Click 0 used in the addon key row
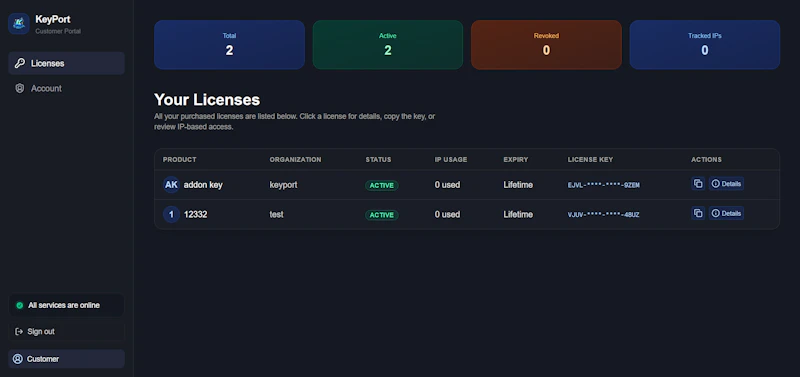Screen dimensions: 800x377 tap(447, 185)
